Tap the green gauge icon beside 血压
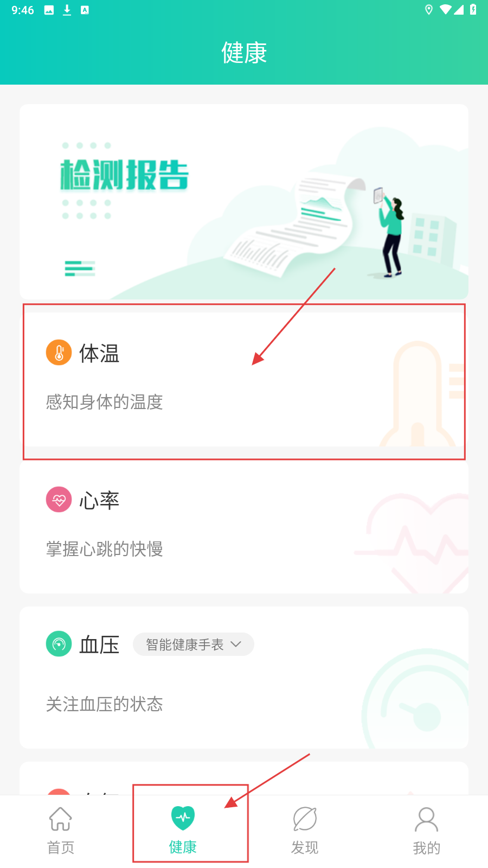Screen dimensions: 488x868 [59, 644]
